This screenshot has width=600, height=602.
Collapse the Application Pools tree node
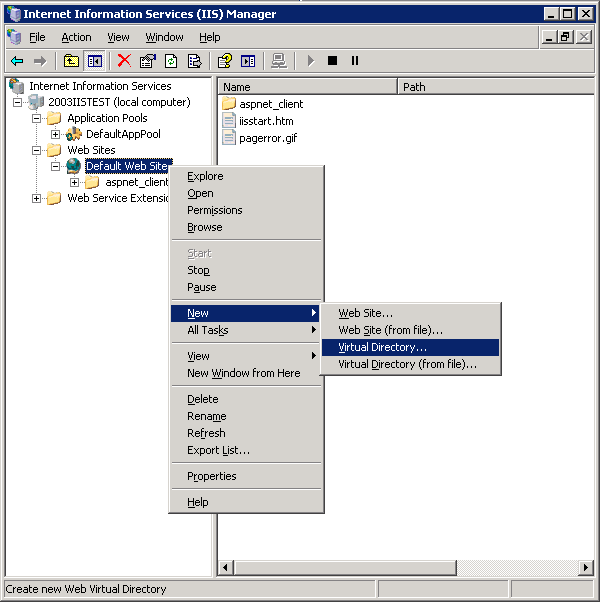[x=36, y=118]
